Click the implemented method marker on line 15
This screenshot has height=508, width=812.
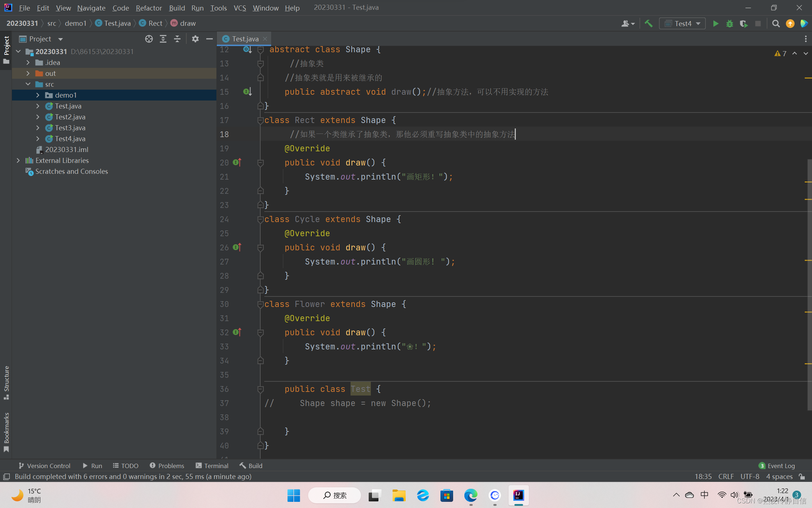(x=247, y=92)
